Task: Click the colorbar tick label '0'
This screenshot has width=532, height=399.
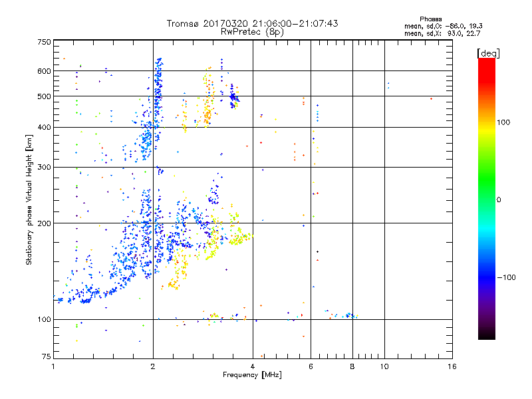Action: coord(498,200)
